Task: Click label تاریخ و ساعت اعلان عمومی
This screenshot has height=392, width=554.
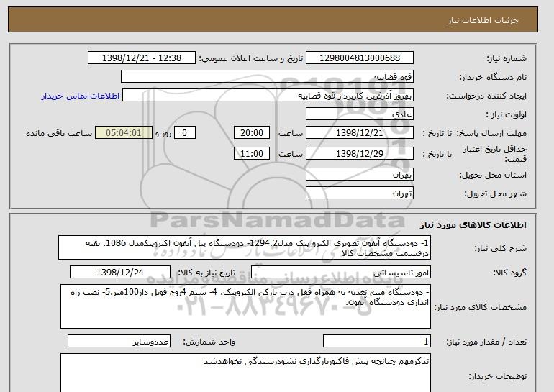Action: [x=251, y=58]
